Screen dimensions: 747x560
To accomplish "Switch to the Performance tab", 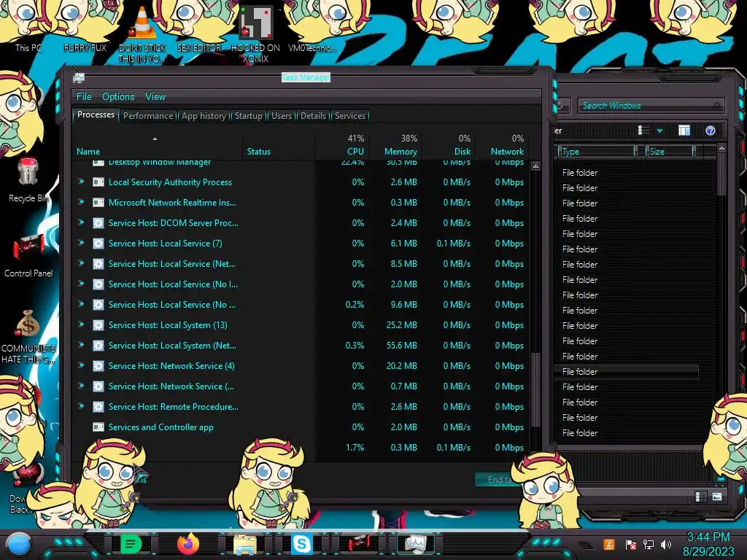I will pyautogui.click(x=148, y=116).
